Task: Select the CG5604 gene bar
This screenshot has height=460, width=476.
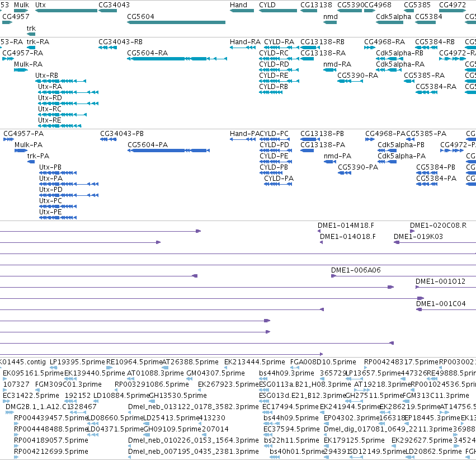Action: pos(176,22)
